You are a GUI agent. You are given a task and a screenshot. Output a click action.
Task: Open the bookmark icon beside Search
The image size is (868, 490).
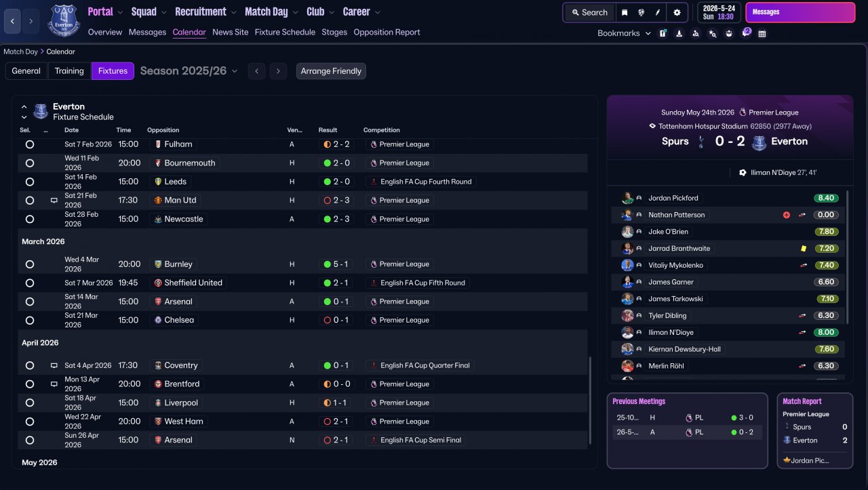pyautogui.click(x=625, y=12)
